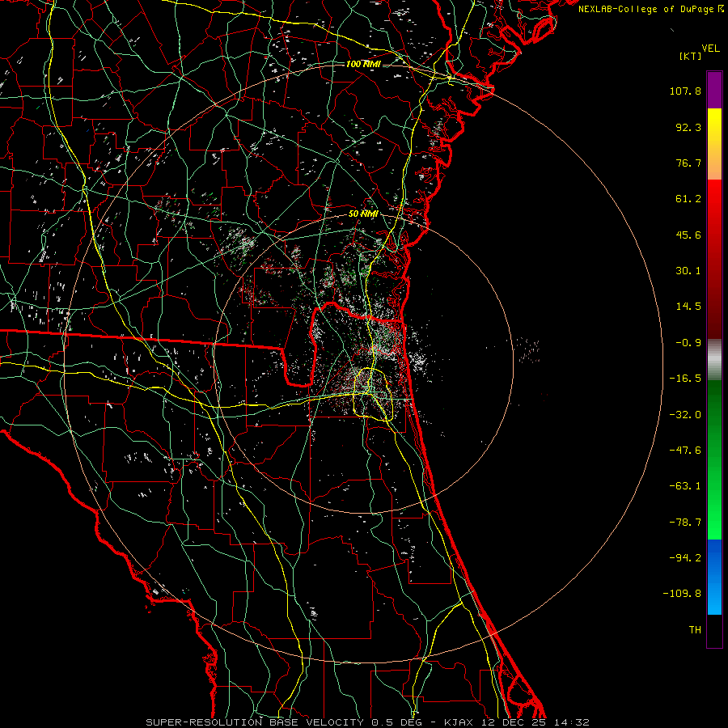Select the -78.7 scale value
The height and width of the screenshot is (728, 728).
click(x=685, y=523)
